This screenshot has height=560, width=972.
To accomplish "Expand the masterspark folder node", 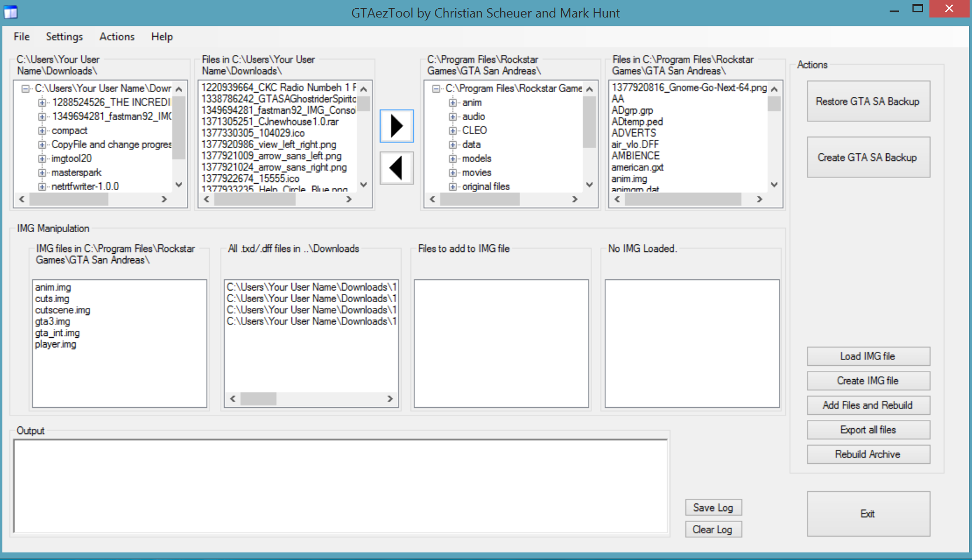I will (x=42, y=173).
